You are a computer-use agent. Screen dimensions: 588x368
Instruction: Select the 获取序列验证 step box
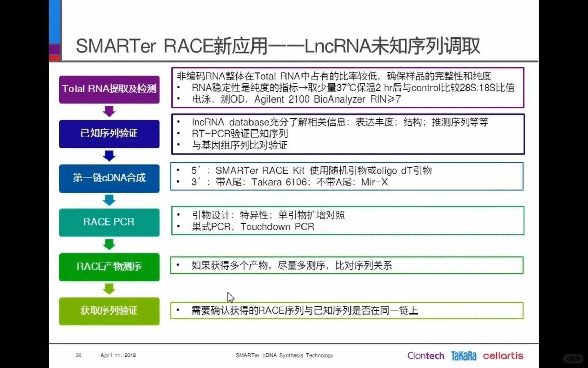[x=109, y=311]
